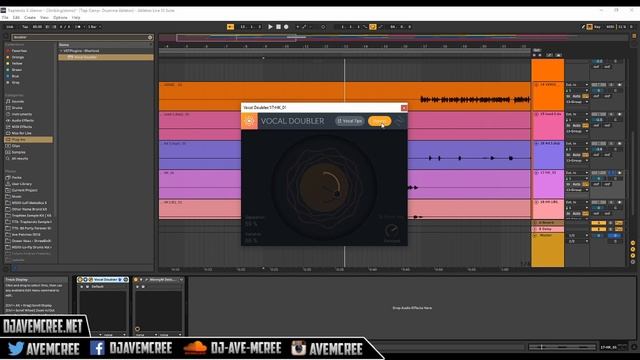640x360 pixels.
Task: Open the Create menu
Action: (x=30, y=18)
